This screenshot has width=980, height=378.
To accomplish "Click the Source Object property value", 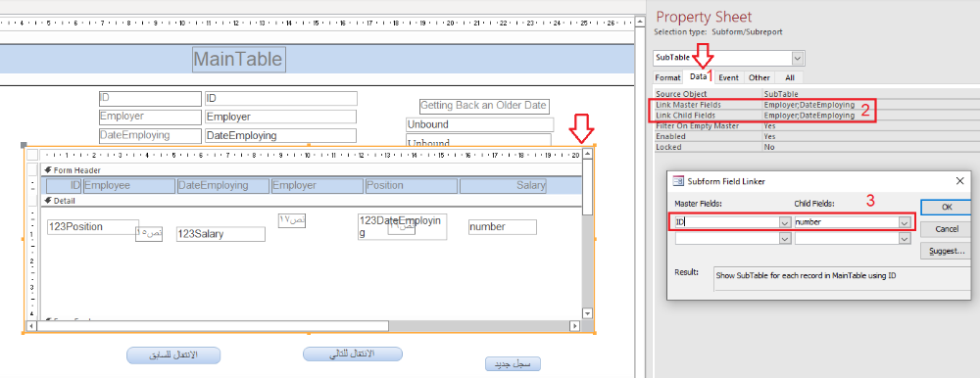I will coord(870,94).
